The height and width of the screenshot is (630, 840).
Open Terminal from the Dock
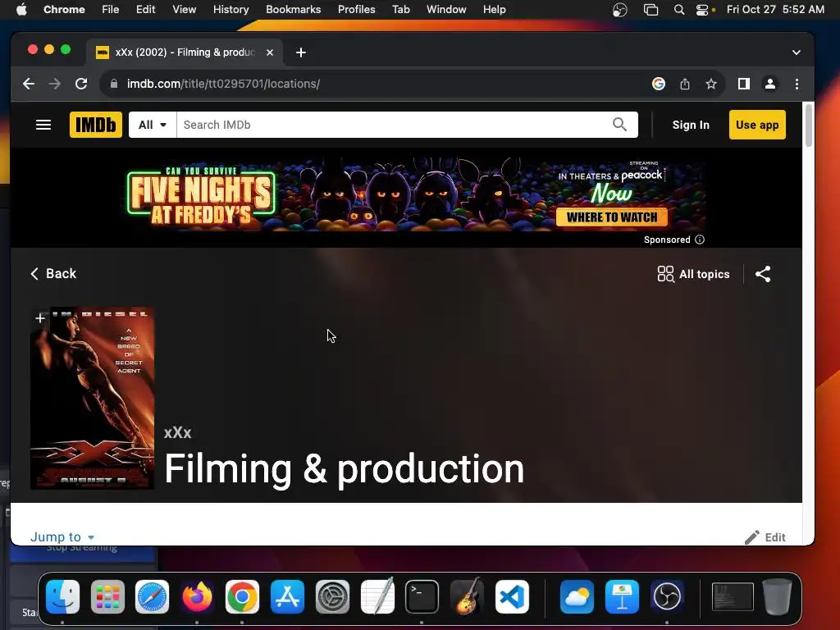(422, 597)
